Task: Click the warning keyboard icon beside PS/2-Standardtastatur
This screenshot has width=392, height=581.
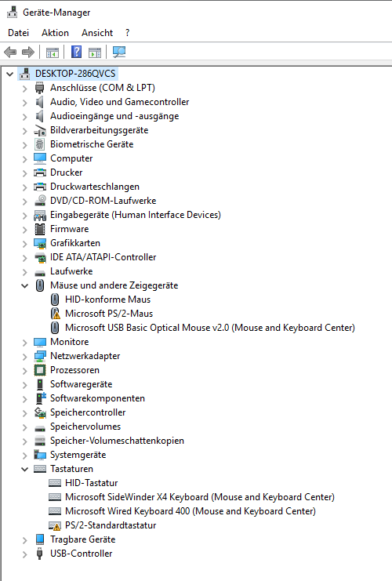Action: pyautogui.click(x=55, y=525)
